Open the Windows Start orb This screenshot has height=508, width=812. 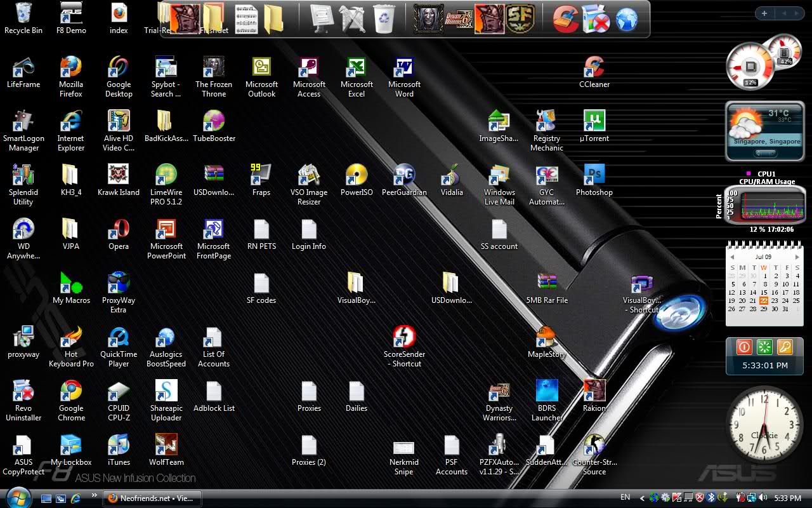pyautogui.click(x=17, y=497)
